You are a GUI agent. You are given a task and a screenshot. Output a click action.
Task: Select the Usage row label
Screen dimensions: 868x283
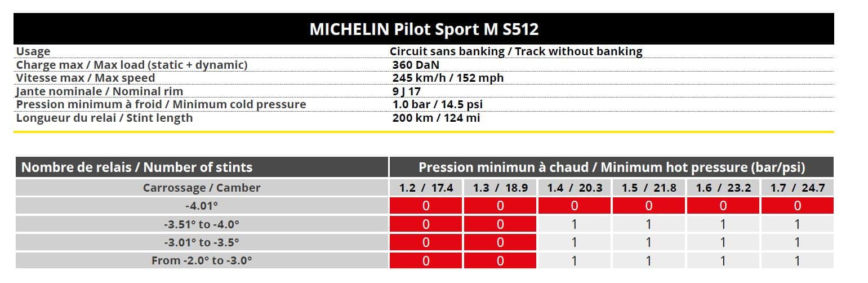pos(33,51)
